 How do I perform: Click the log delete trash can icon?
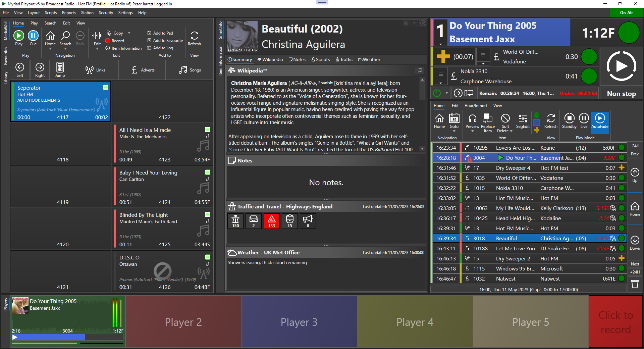tap(635, 284)
